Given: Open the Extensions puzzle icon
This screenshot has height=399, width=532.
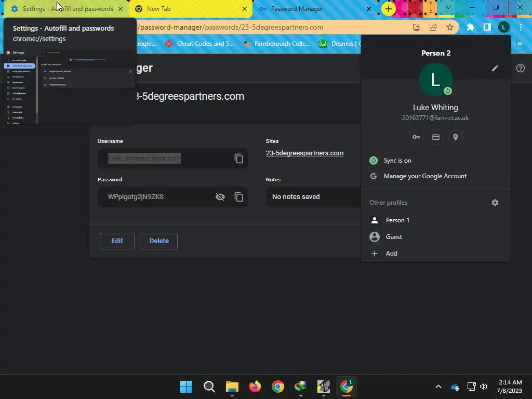Looking at the screenshot, I should pos(470,27).
